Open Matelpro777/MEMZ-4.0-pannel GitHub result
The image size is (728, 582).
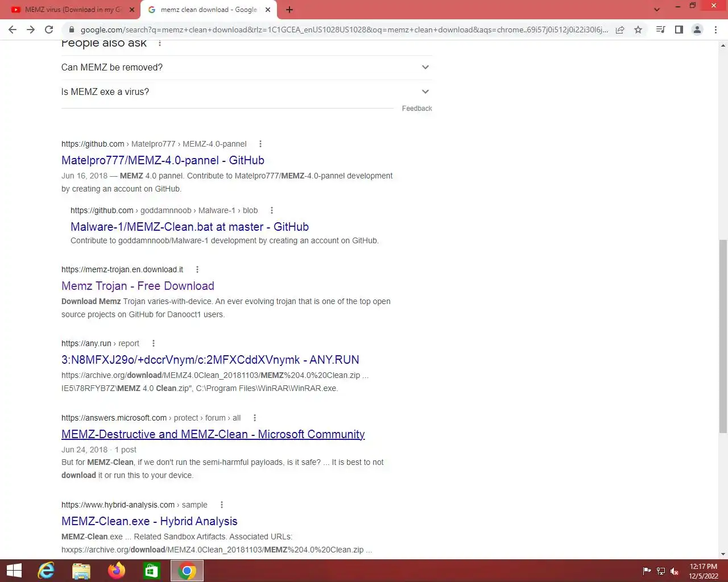(x=163, y=160)
